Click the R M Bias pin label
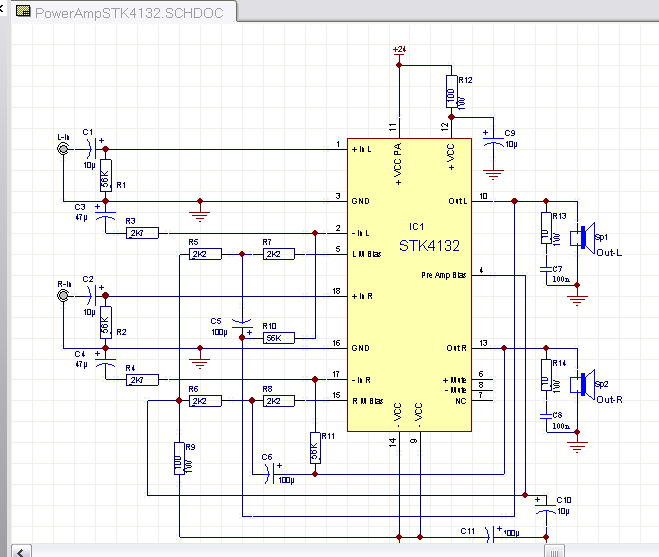Image resolution: width=659 pixels, height=557 pixels. 367,401
